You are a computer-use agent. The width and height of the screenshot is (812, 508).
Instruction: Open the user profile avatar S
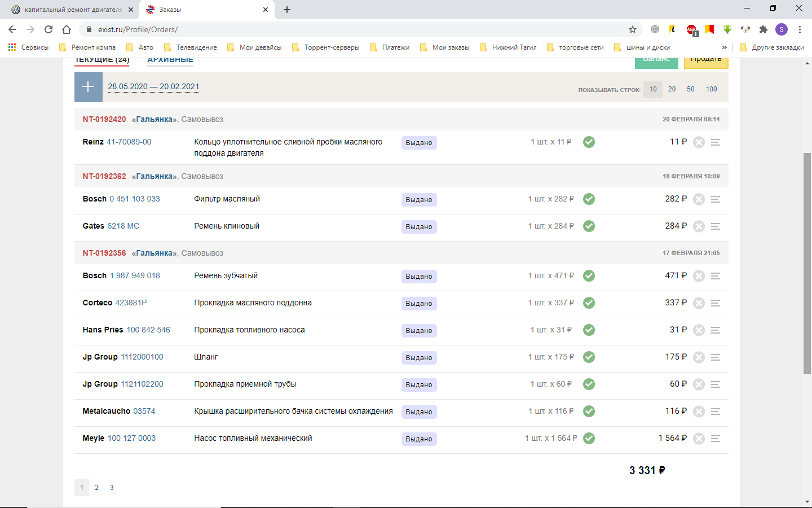[x=782, y=29]
